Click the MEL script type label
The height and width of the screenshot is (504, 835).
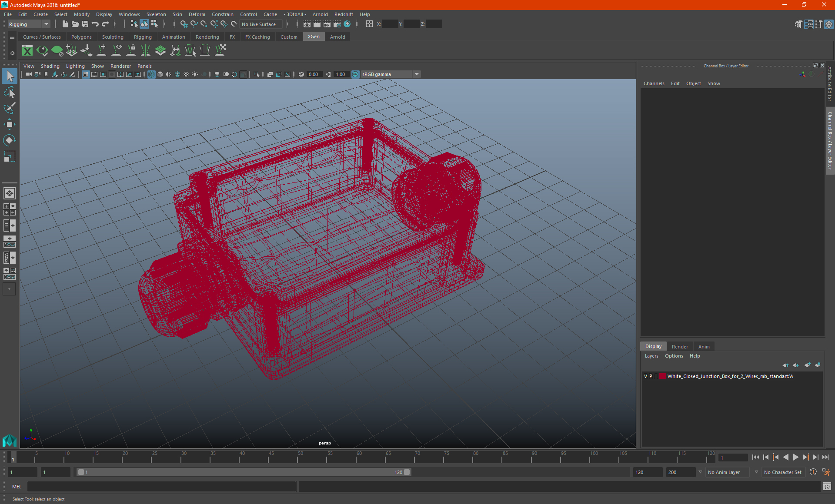click(17, 487)
